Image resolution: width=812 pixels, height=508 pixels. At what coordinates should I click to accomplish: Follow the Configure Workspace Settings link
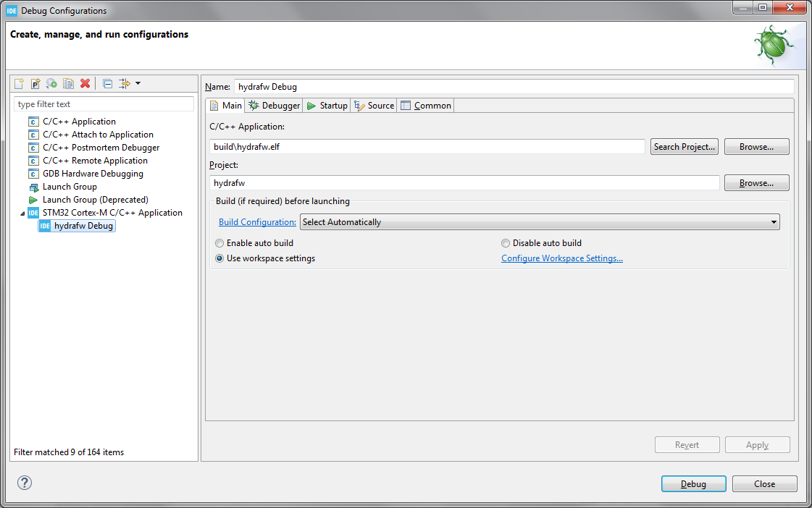click(562, 258)
